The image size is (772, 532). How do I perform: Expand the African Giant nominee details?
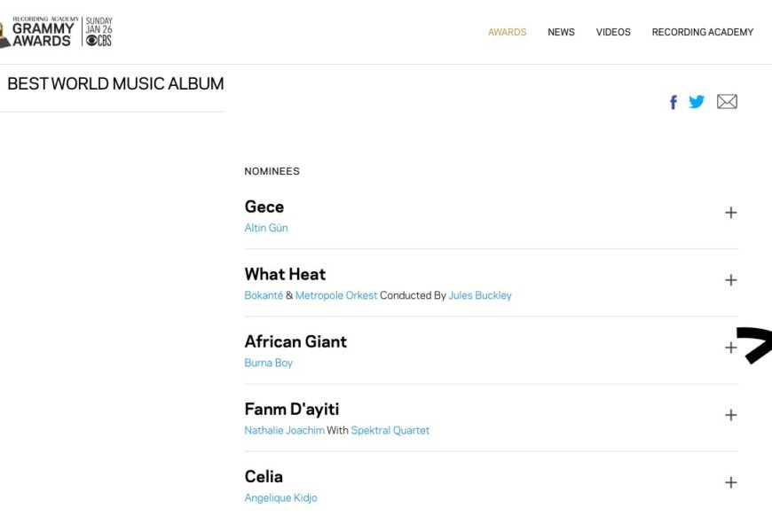730,348
